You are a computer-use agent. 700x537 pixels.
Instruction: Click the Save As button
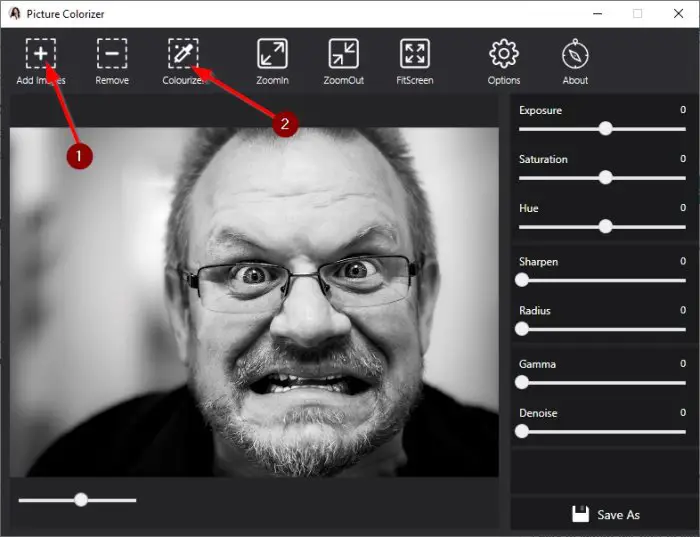click(x=605, y=515)
